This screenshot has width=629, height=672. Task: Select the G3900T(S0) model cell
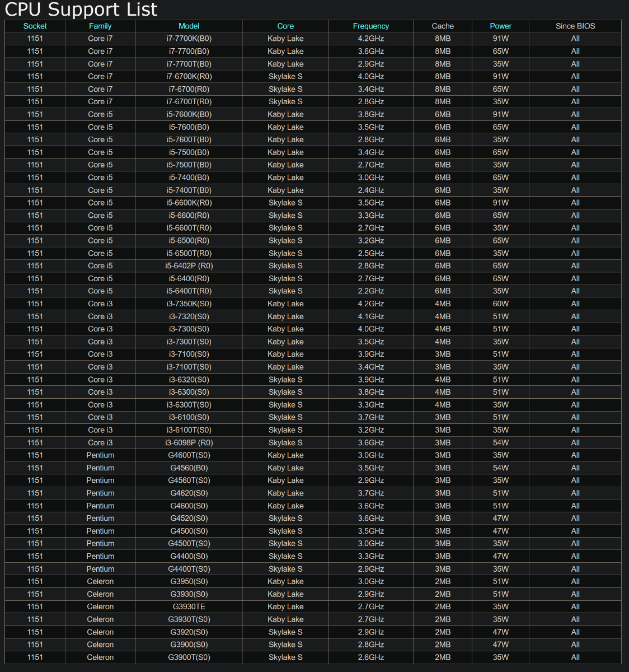(x=189, y=657)
